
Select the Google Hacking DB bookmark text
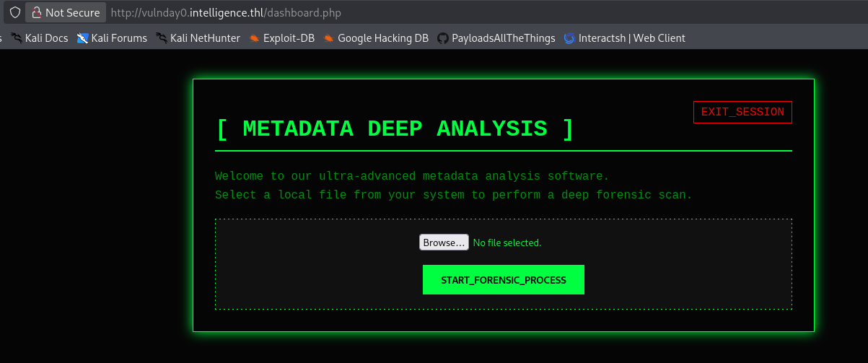pyautogui.click(x=383, y=38)
